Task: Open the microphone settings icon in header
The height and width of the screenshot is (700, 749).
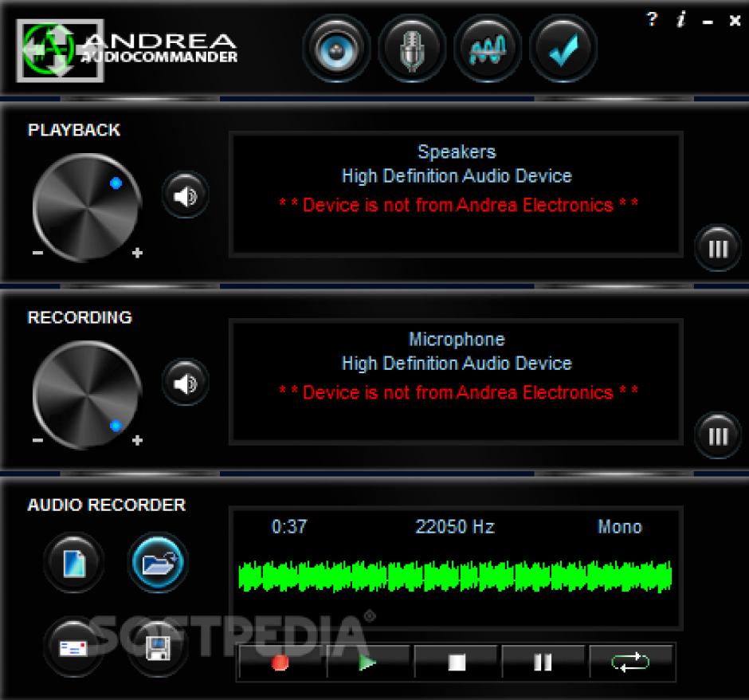Action: 412,49
